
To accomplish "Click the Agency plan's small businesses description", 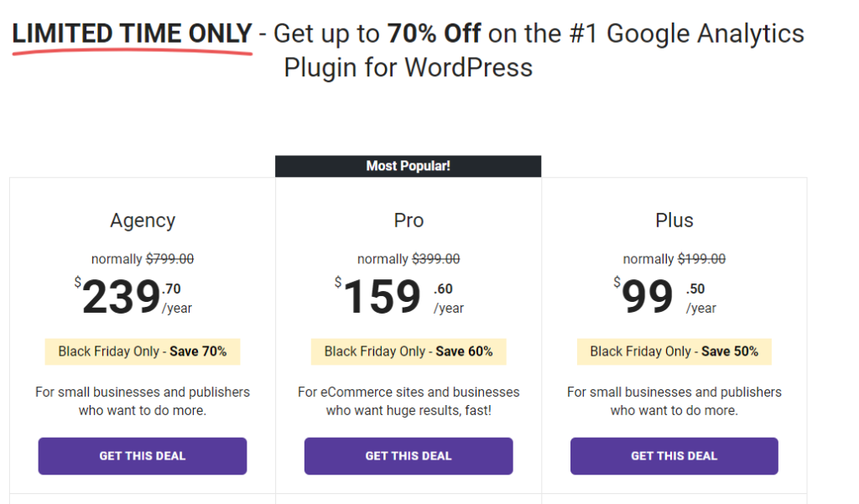I will (143, 401).
